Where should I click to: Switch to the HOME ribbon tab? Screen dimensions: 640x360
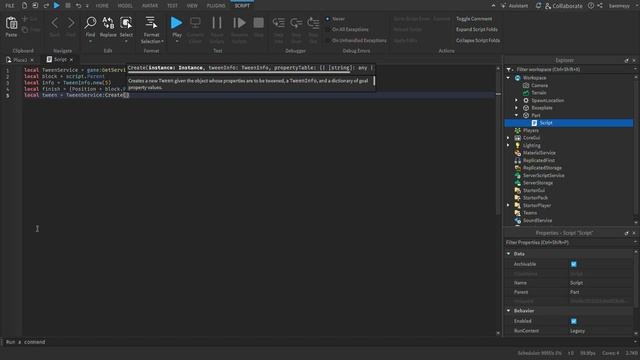click(102, 6)
